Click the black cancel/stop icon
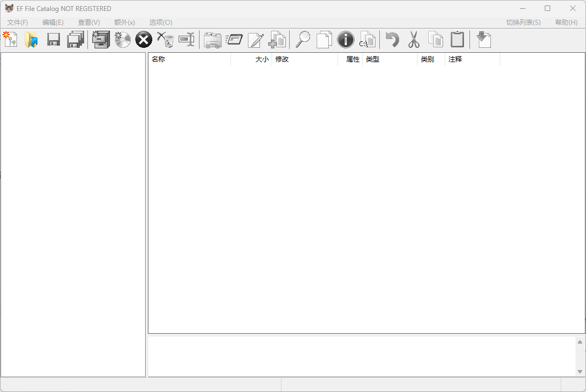586x392 pixels. 143,39
